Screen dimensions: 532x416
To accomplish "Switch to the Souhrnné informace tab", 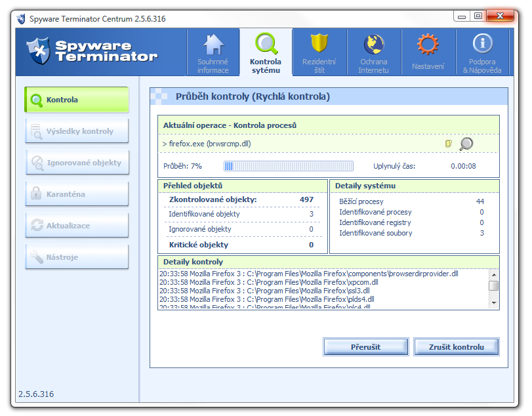I will point(213,52).
